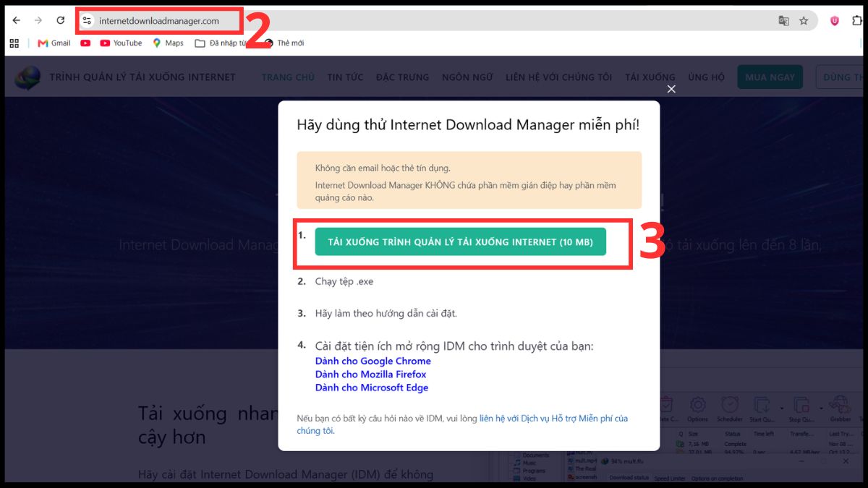Screen dimensions: 868x488
Task: Open the YouTube labeled bookmark
Action: 121,43
